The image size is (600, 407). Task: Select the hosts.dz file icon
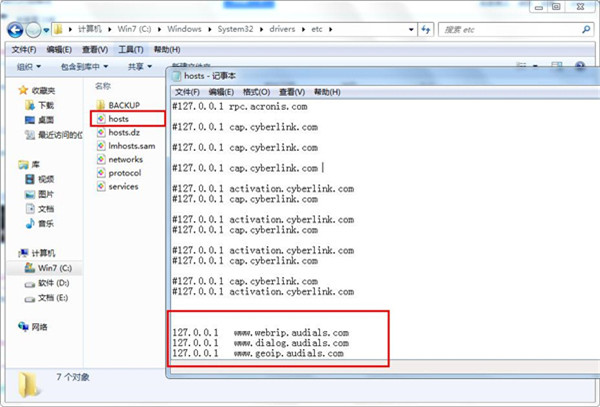pos(101,132)
